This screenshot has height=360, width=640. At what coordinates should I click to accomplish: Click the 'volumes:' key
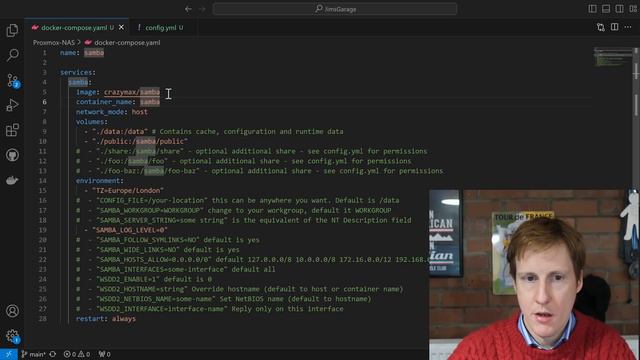(91, 122)
